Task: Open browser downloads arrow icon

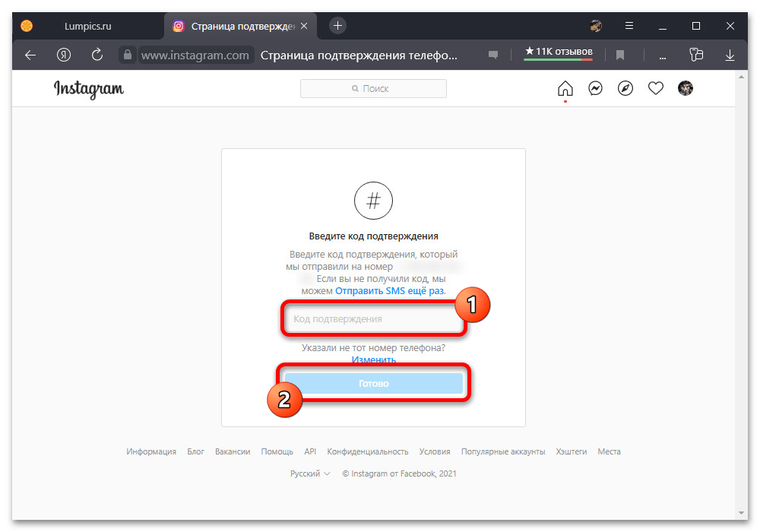Action: click(x=730, y=55)
